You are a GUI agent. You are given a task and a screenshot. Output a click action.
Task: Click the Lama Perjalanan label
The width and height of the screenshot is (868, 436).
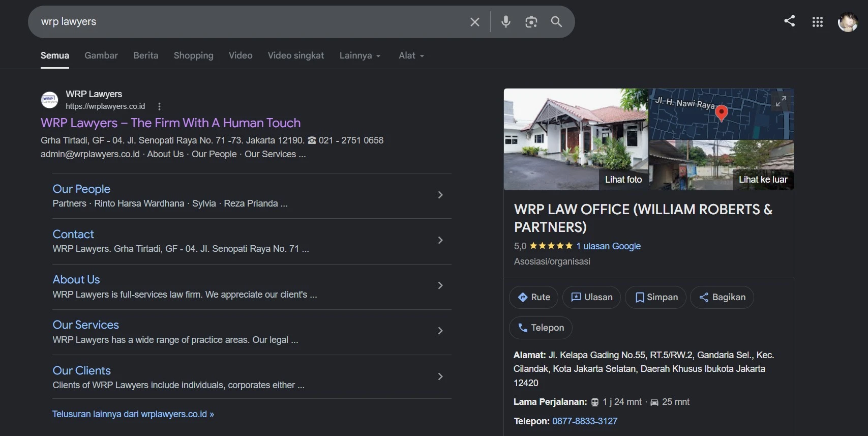(x=550, y=402)
